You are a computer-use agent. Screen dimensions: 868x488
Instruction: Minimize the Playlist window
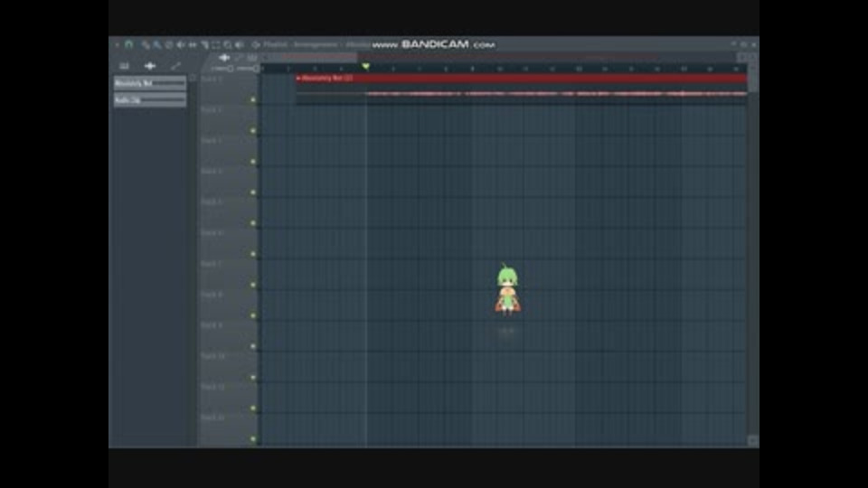pyautogui.click(x=733, y=43)
